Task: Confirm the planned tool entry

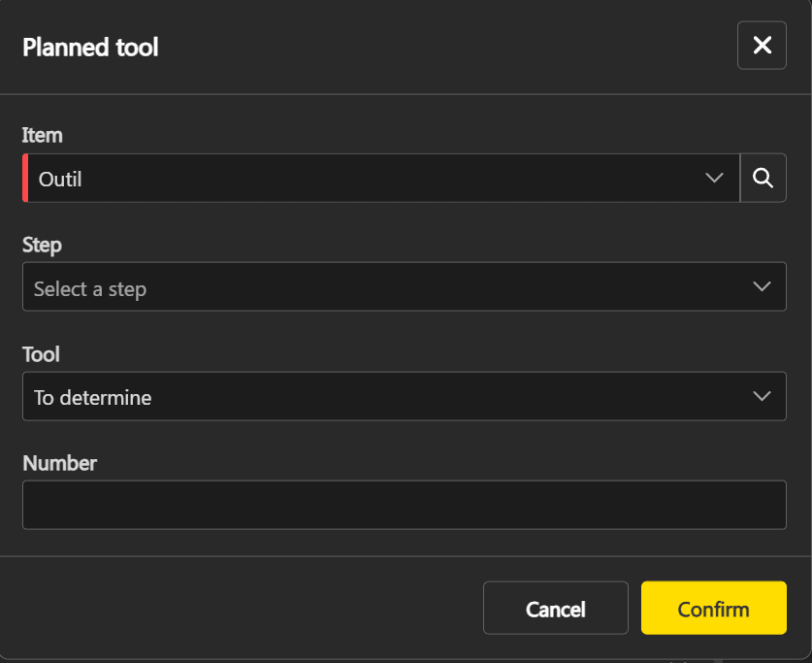Action: coord(714,608)
